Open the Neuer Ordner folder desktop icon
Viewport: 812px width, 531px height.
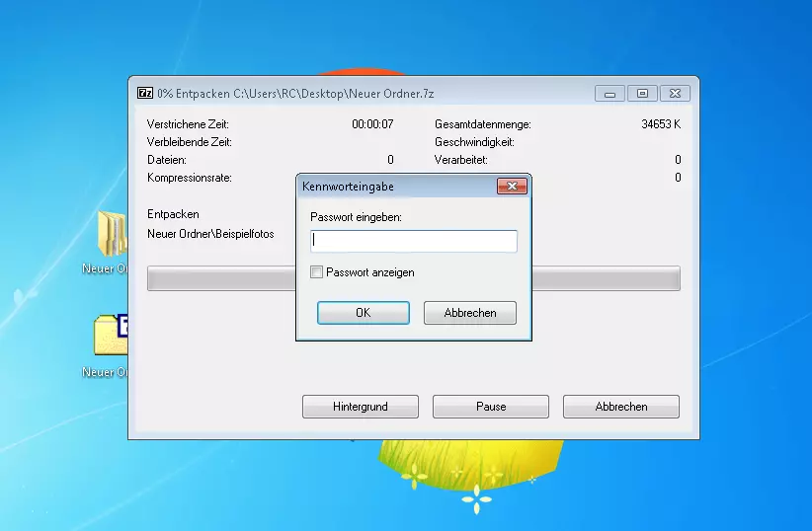click(113, 233)
